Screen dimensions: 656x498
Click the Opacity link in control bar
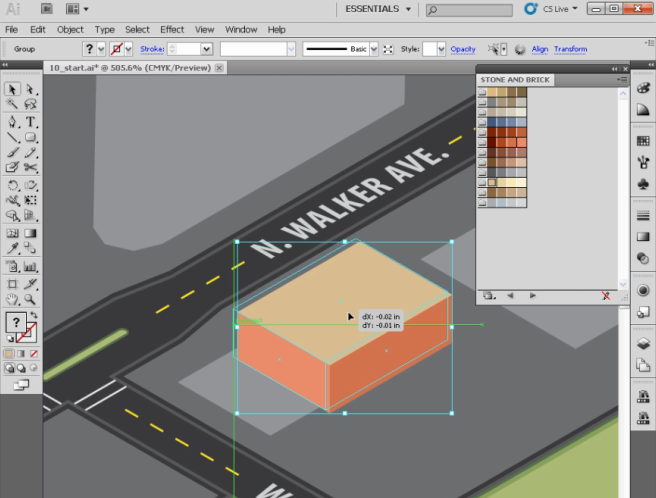[x=463, y=48]
